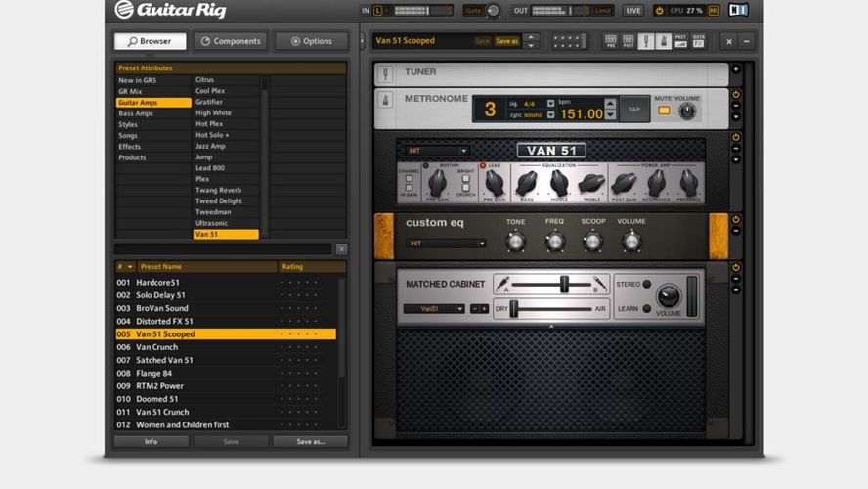Enable Stereo on Matched Cabinet
The image size is (868, 489).
(646, 284)
